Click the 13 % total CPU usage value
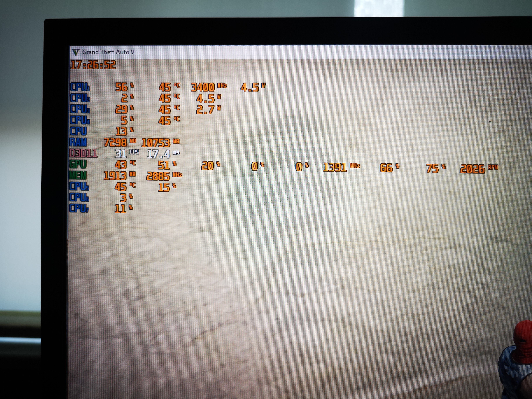Screen dimensions: 532x399 pos(124,131)
